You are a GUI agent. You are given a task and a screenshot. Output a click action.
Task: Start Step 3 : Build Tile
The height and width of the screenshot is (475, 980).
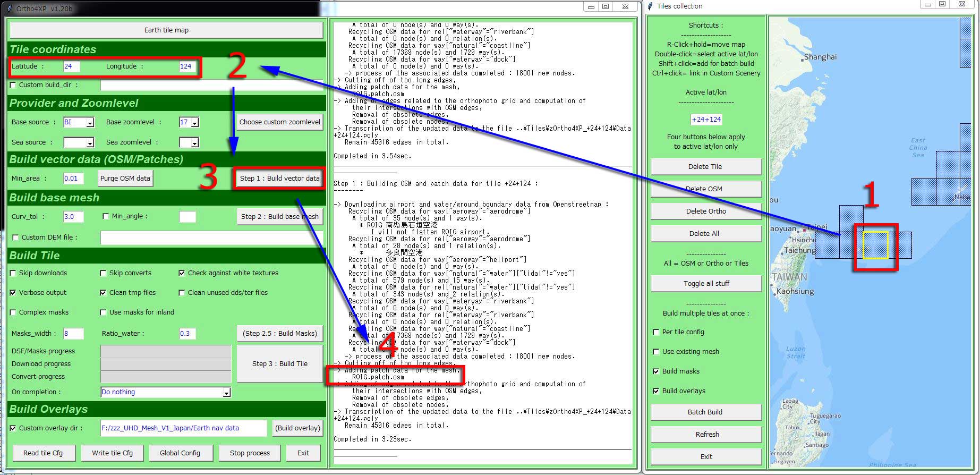(x=279, y=364)
